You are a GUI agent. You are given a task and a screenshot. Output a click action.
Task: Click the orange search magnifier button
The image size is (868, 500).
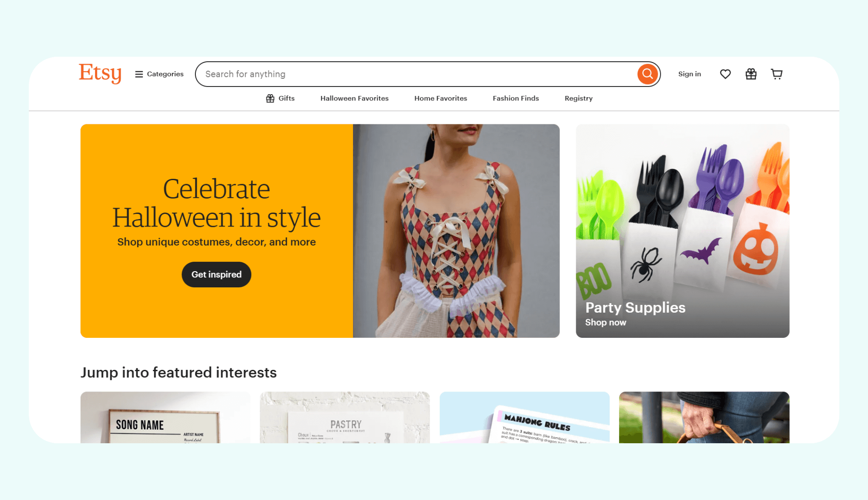point(647,74)
